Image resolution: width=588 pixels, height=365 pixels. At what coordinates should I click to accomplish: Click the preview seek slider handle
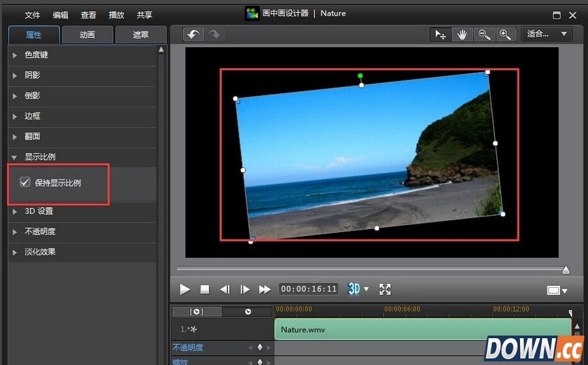(x=566, y=269)
